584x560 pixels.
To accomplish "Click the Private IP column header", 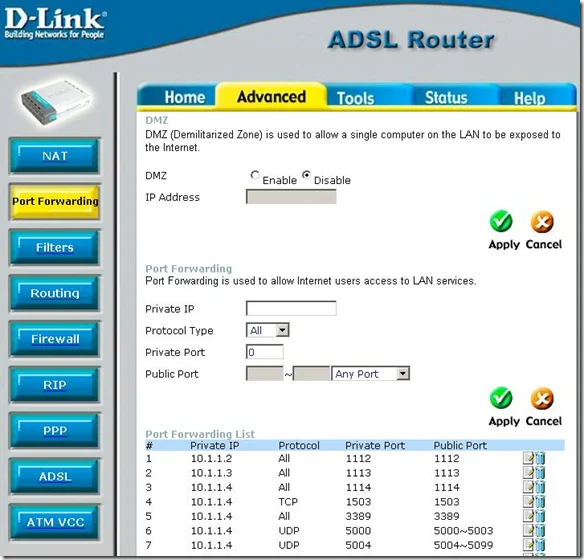I will point(215,445).
